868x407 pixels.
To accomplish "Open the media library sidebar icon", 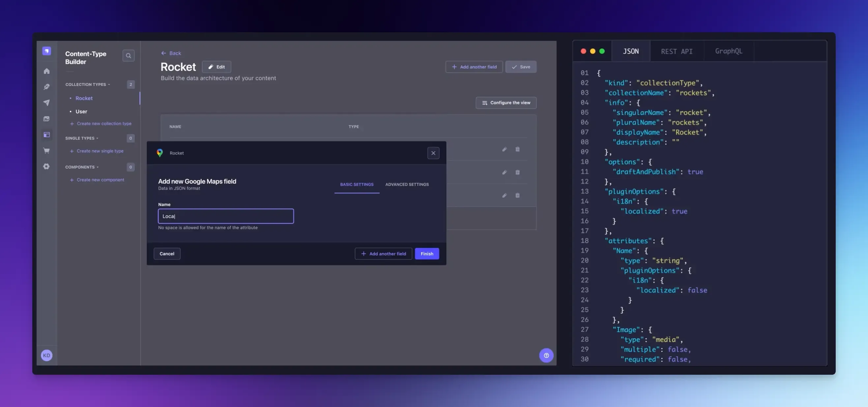I will 46,119.
